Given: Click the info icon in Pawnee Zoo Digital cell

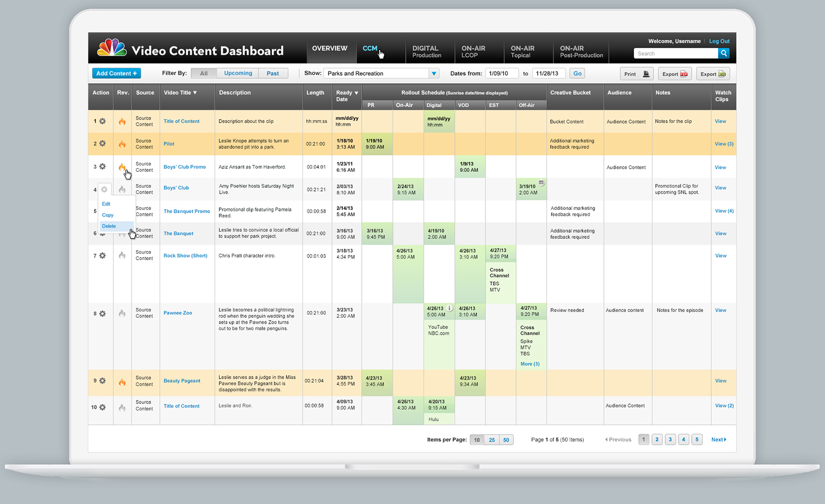Looking at the screenshot, I should pyautogui.click(x=450, y=308).
